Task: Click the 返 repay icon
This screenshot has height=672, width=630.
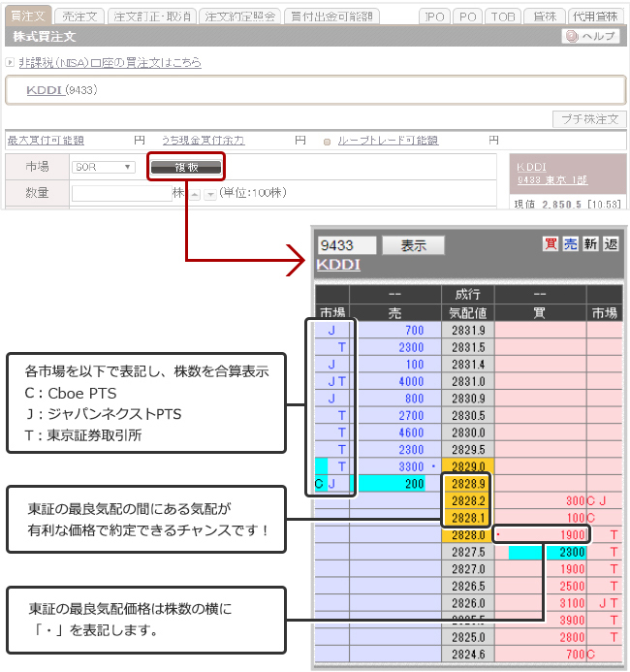Action: point(611,243)
